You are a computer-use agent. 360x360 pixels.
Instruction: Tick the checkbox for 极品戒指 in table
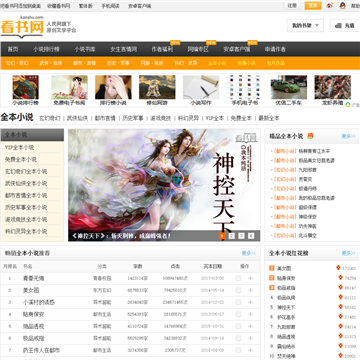tap(238, 338)
